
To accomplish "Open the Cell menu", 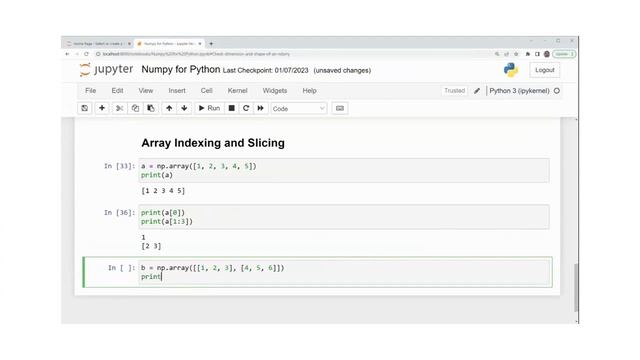I will (207, 91).
